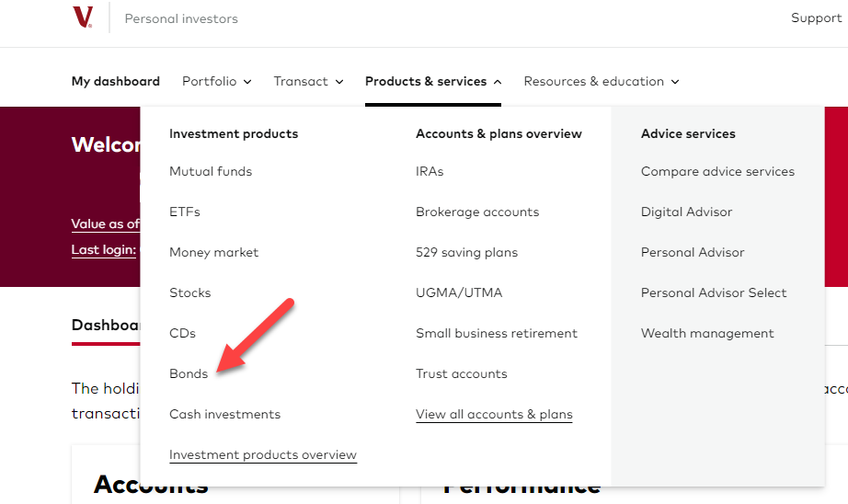The image size is (848, 504).
Task: Select Mutual funds
Action: tap(211, 171)
